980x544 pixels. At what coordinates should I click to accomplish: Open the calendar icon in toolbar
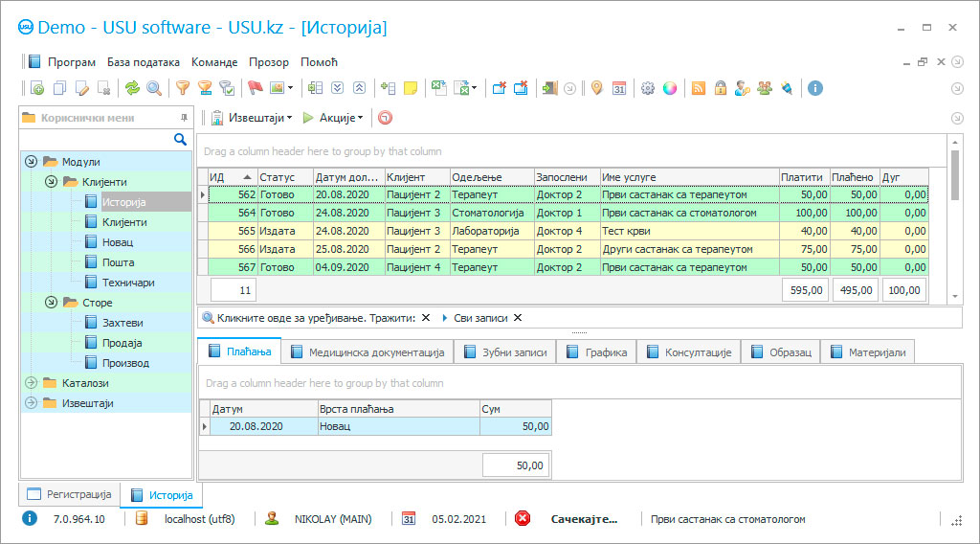coord(619,88)
